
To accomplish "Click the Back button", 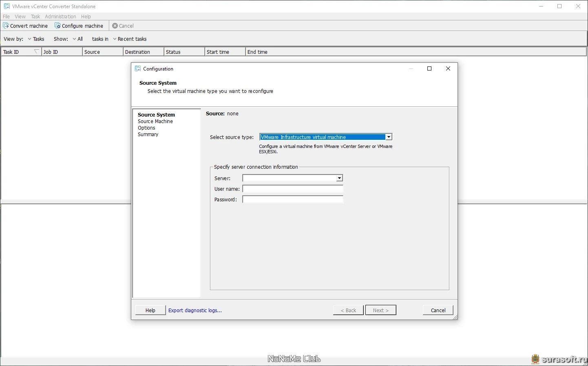I will (348, 310).
